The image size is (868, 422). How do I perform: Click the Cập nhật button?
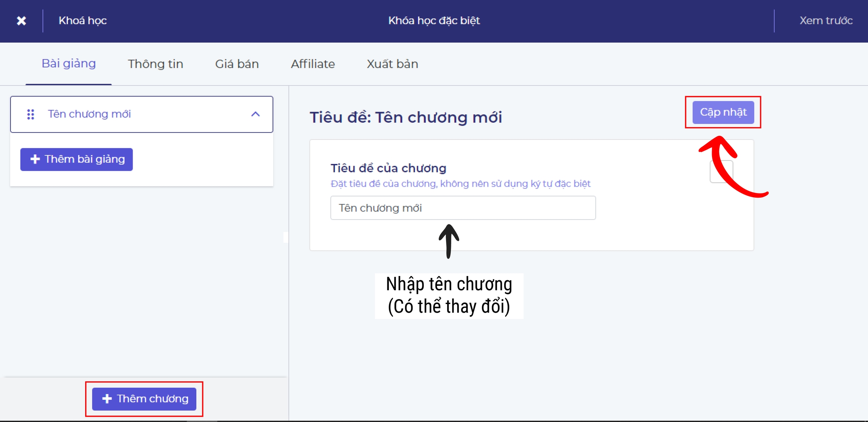pyautogui.click(x=723, y=112)
